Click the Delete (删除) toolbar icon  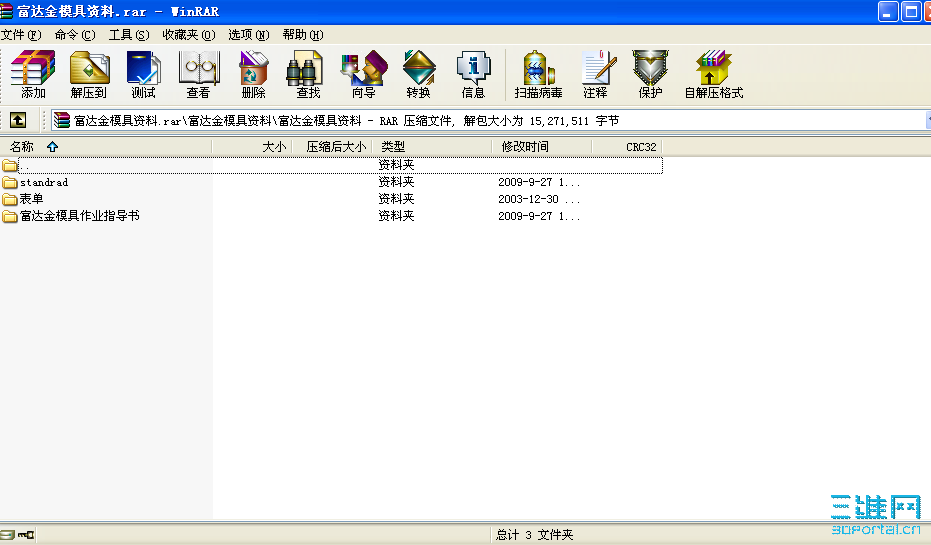(x=254, y=74)
